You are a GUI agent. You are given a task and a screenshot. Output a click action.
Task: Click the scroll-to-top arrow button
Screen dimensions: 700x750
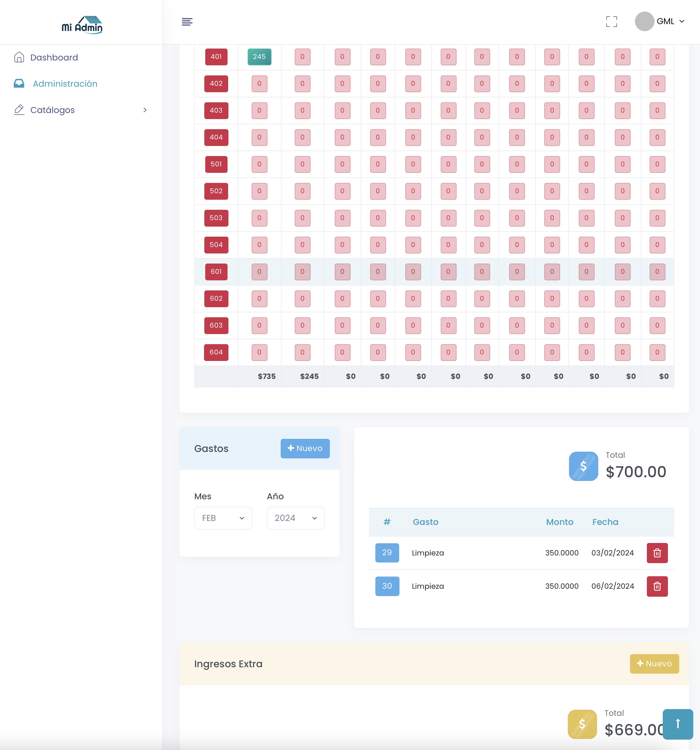pos(677,724)
